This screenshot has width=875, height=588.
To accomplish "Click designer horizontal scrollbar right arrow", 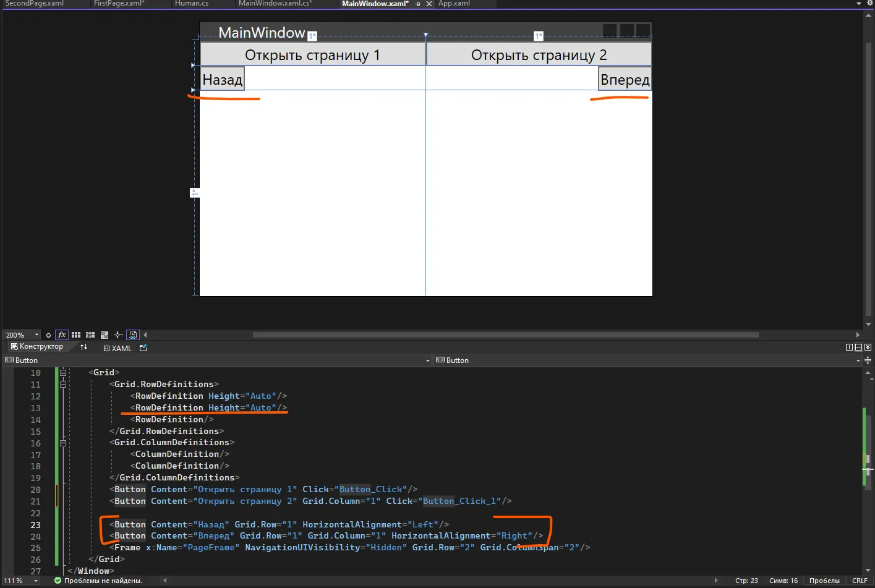I will [x=858, y=334].
